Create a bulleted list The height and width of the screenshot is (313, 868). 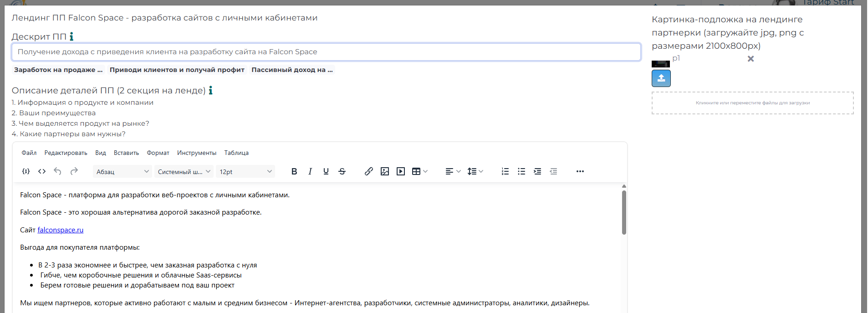click(x=521, y=171)
